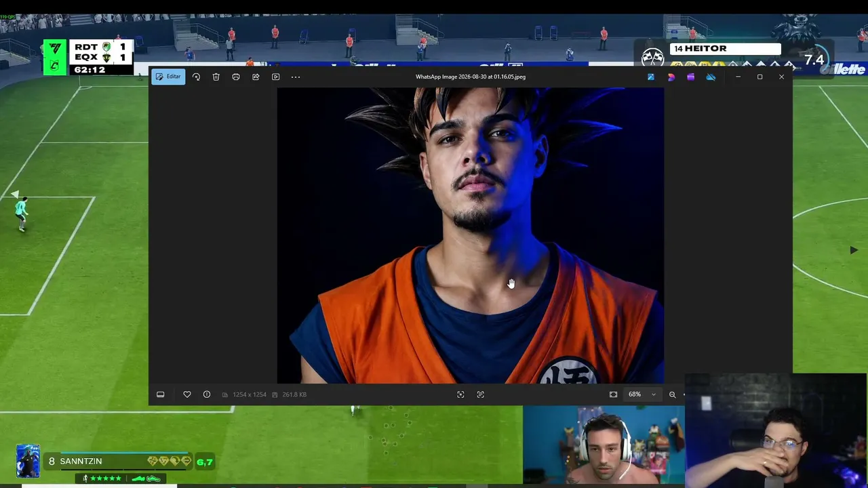Image resolution: width=868 pixels, height=488 pixels.
Task: Minimize the Photos window
Action: (x=738, y=77)
